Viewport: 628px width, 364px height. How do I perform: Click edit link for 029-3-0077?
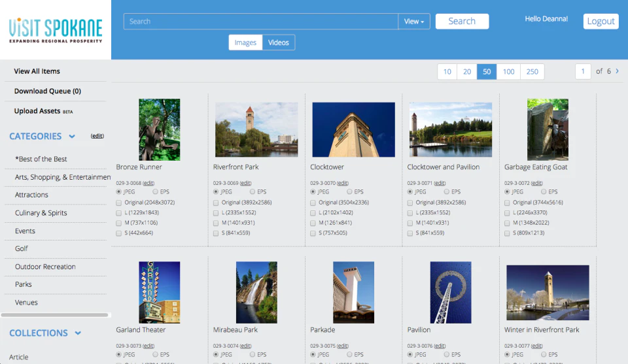point(536,346)
